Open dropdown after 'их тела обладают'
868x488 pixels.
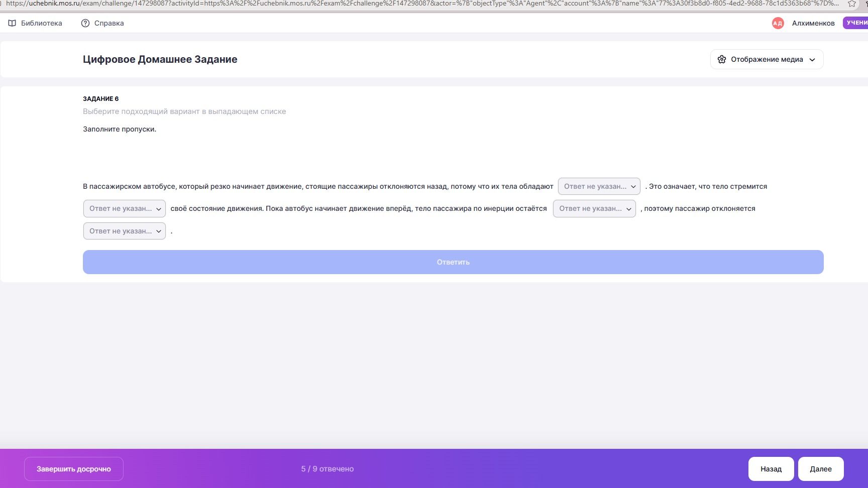coord(599,186)
